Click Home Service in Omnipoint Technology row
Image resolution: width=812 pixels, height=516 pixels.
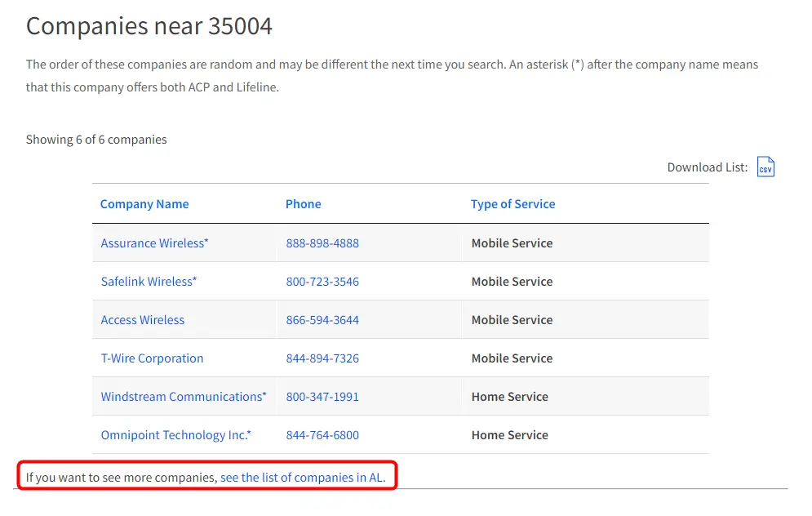[x=510, y=434]
